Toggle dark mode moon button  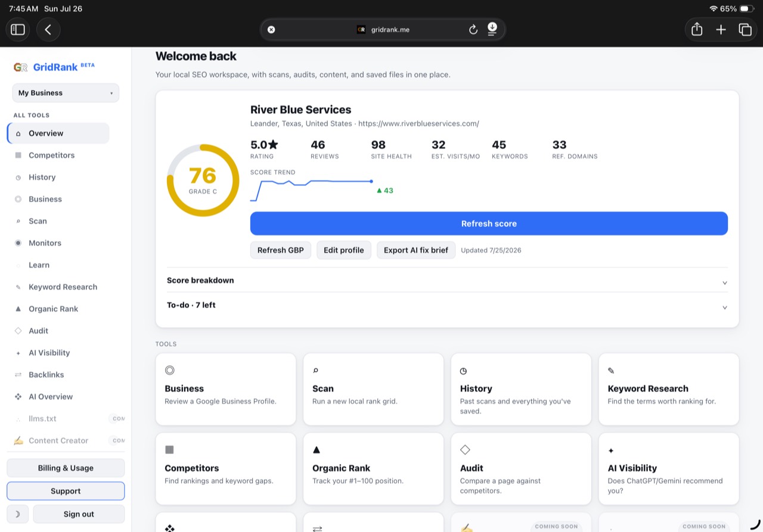17,514
